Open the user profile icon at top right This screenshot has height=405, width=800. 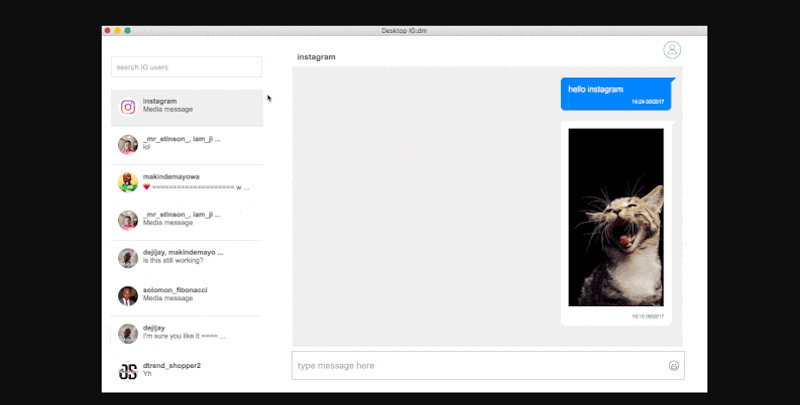coord(672,50)
